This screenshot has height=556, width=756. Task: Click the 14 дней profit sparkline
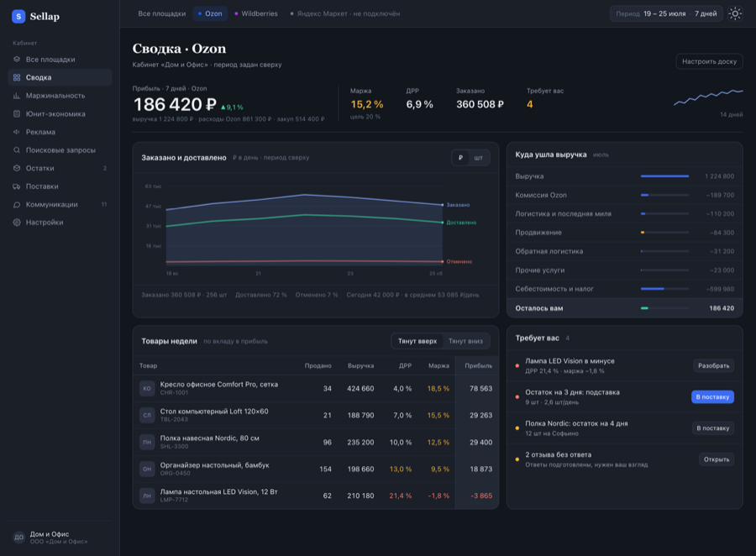[708, 97]
